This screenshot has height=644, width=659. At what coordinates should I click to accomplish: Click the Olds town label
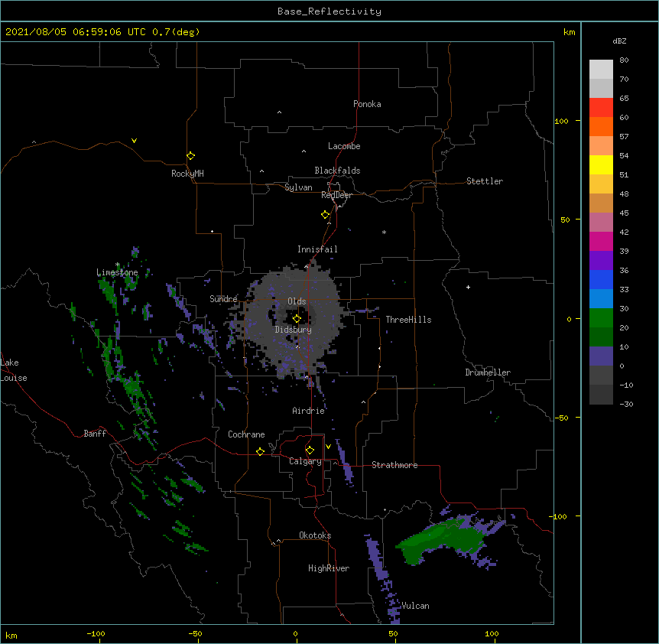pos(297,301)
